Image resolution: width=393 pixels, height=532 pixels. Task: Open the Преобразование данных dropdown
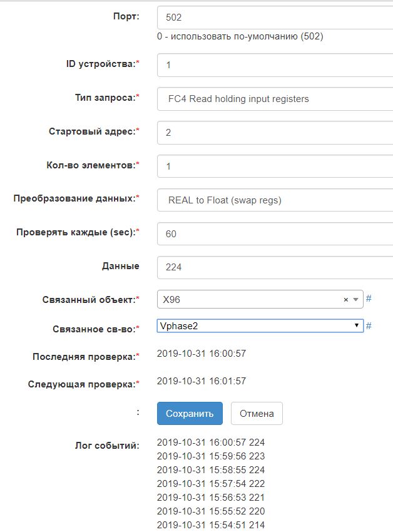[x=275, y=200]
